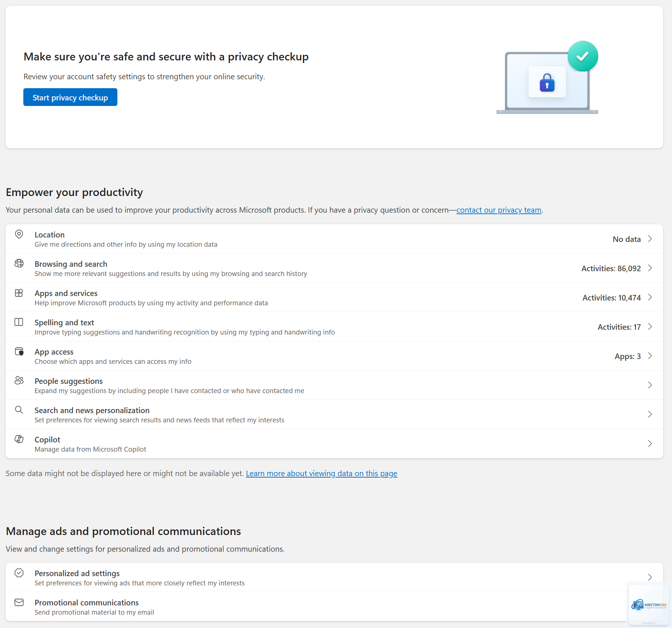
Task: Click 'Manage data from Microsoft Copilot' text
Action: [x=90, y=449]
